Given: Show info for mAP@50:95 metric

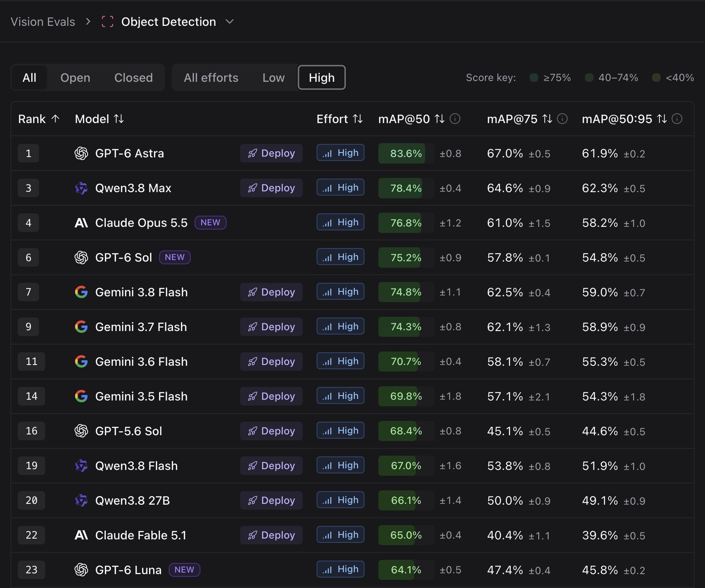Looking at the screenshot, I should coord(677,119).
